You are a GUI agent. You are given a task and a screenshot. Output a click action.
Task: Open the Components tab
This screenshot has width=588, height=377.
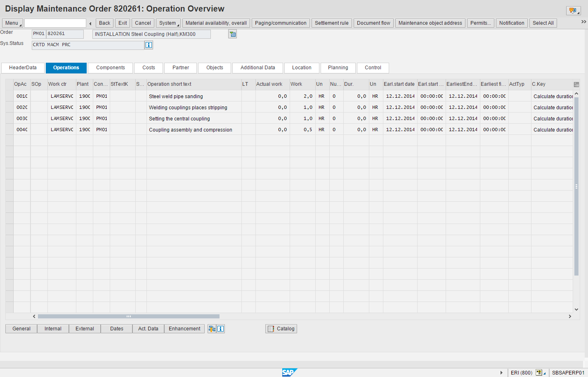(111, 68)
